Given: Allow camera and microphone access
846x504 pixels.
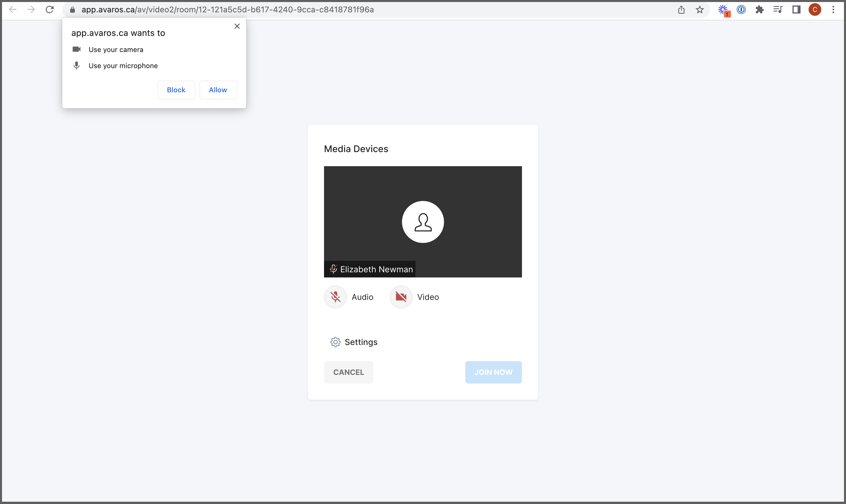Looking at the screenshot, I should coord(218,90).
